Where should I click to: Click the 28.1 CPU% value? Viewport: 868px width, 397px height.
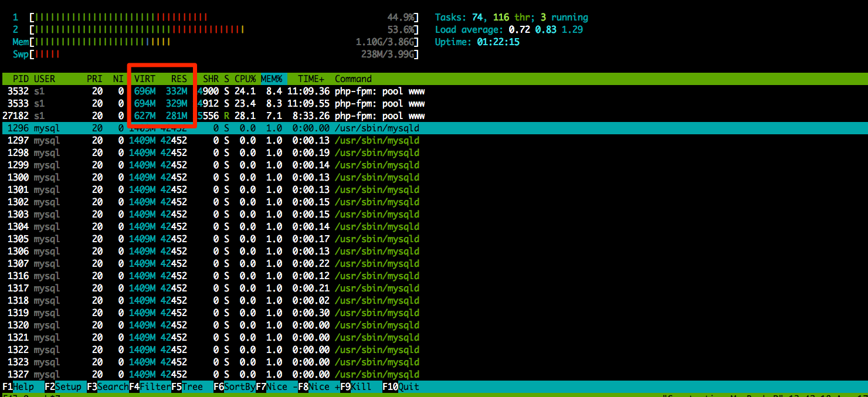coord(245,116)
